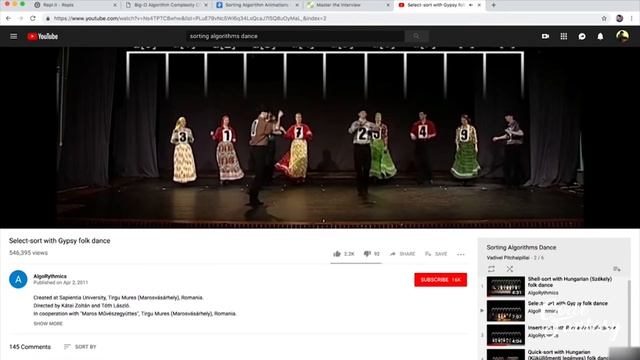This screenshot has width=640, height=360.
Task: Close the Select-sort YouTube tab
Action: pyautogui.click(x=479, y=5)
